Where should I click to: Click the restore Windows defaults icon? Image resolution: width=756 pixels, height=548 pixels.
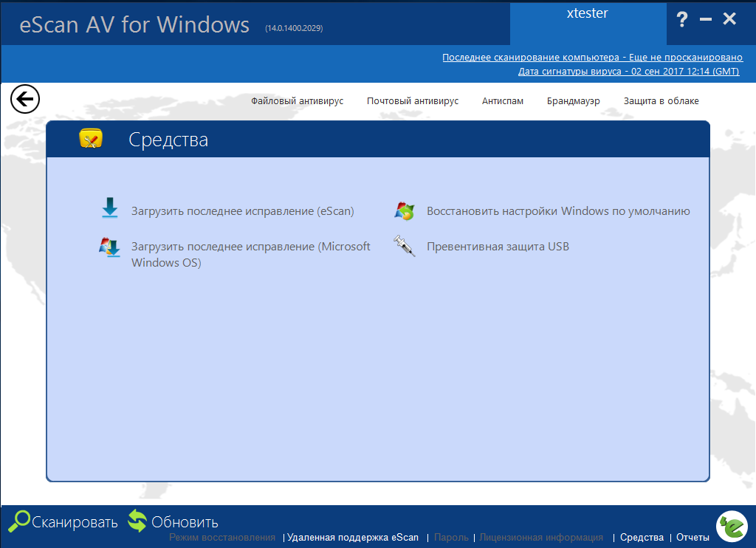click(x=405, y=211)
